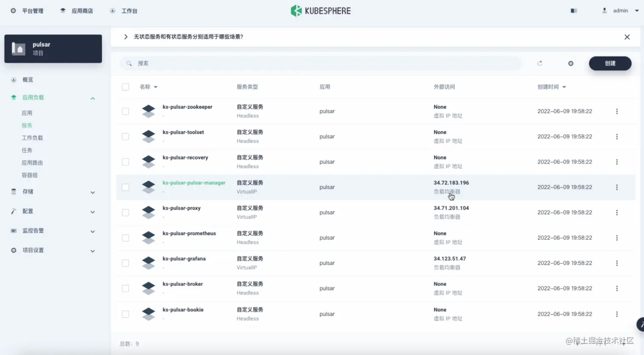Open more actions for ks-pulsar-toolset
This screenshot has width=644, height=355.
click(x=617, y=137)
